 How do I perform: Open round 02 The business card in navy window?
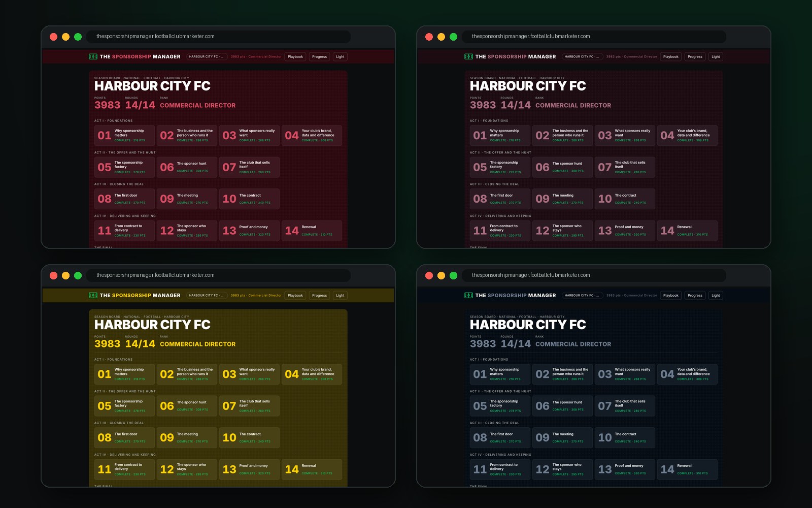(x=562, y=374)
